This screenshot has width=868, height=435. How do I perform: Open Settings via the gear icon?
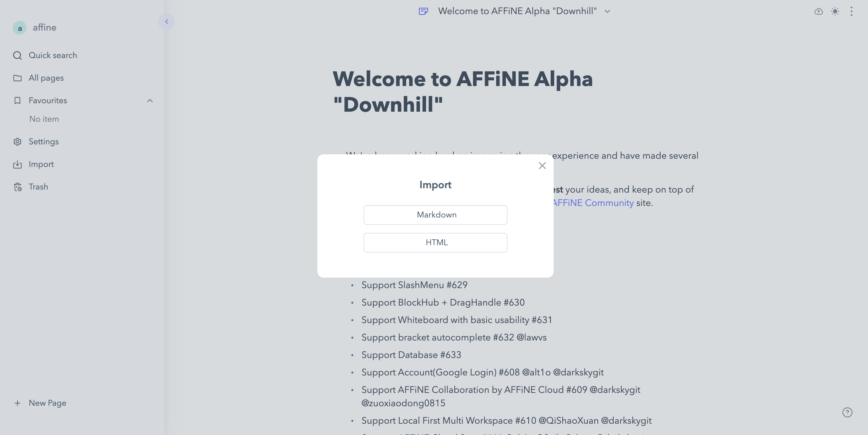(44, 141)
